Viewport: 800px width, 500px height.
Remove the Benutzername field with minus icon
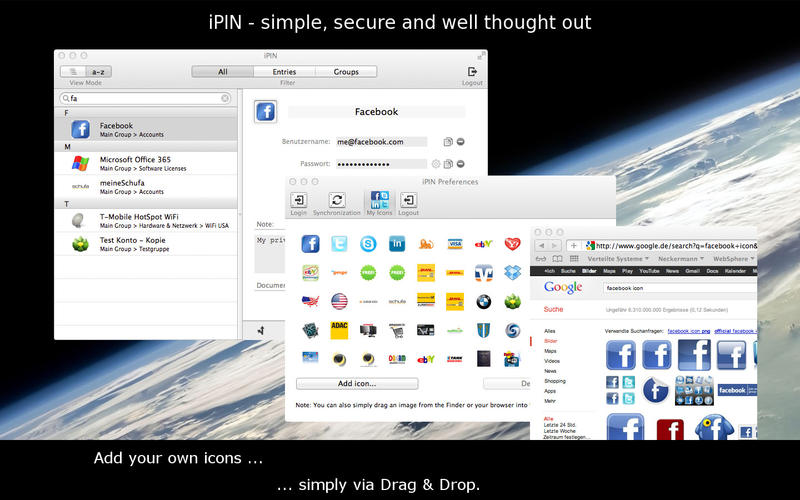(461, 142)
